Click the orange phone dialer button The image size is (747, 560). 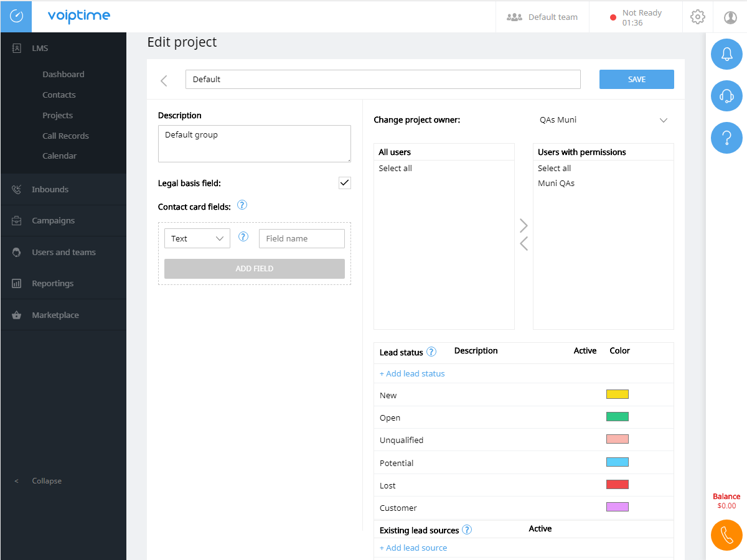[726, 535]
